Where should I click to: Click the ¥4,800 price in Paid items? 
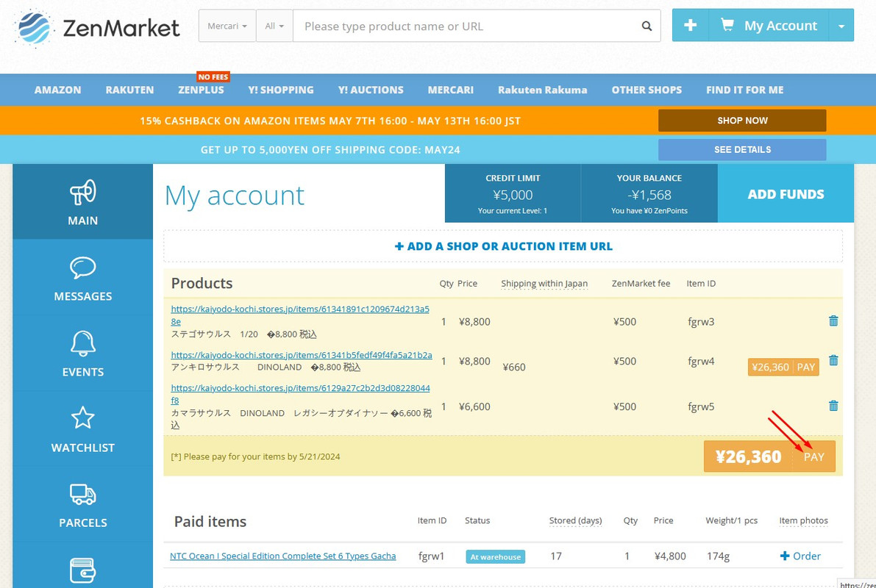coord(670,556)
